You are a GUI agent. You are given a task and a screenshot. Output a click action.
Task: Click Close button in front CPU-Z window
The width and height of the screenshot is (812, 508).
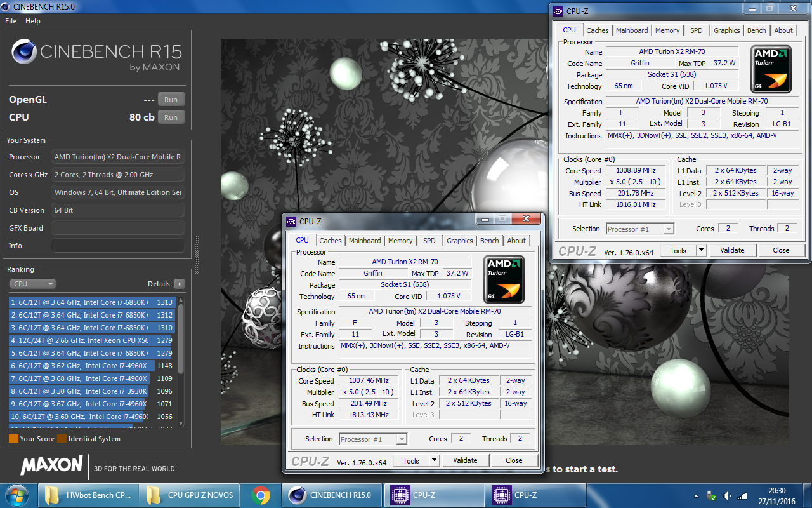(514, 460)
